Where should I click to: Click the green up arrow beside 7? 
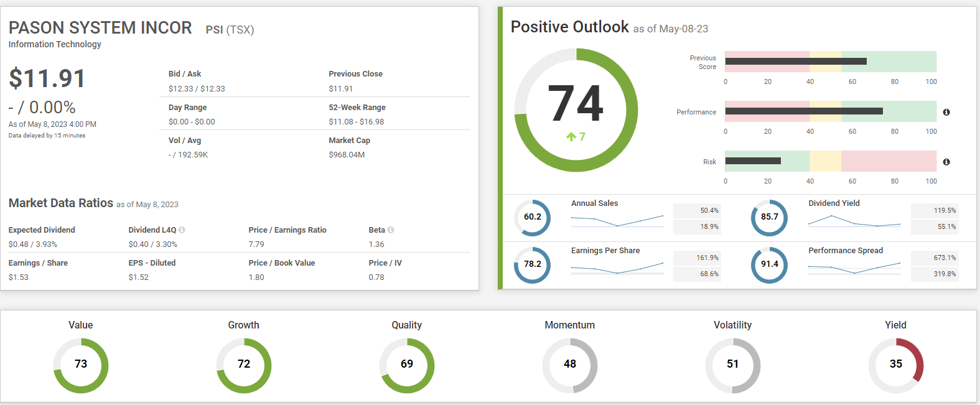[x=571, y=137]
